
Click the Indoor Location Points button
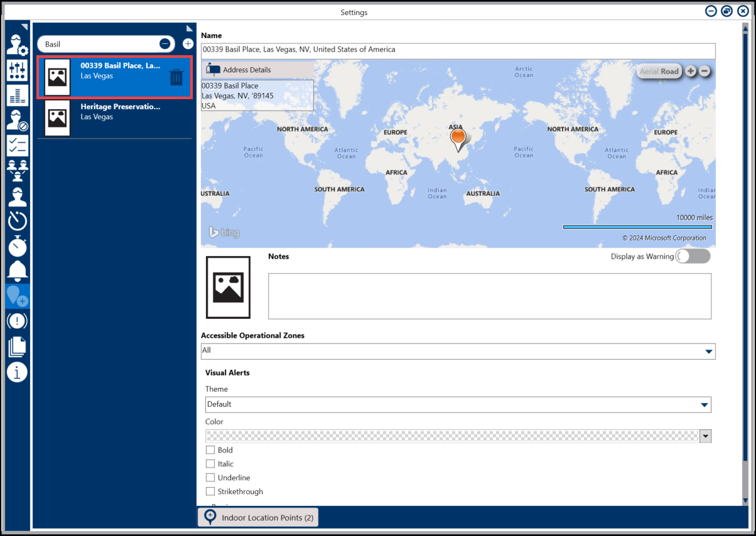[258, 518]
